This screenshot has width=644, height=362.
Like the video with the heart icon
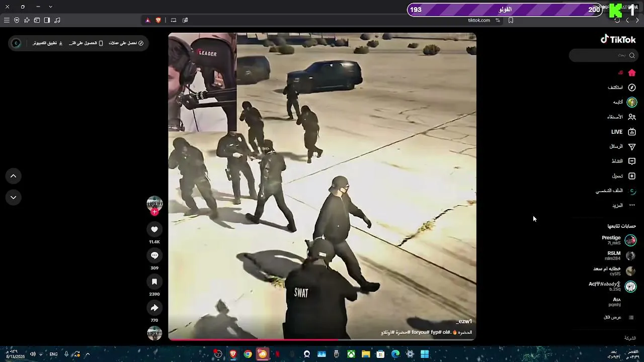click(154, 229)
